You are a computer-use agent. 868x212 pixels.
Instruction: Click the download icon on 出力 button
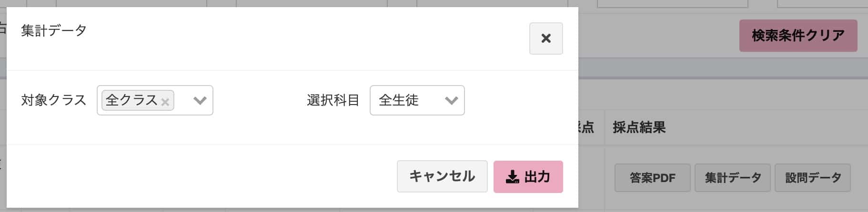[512, 177]
